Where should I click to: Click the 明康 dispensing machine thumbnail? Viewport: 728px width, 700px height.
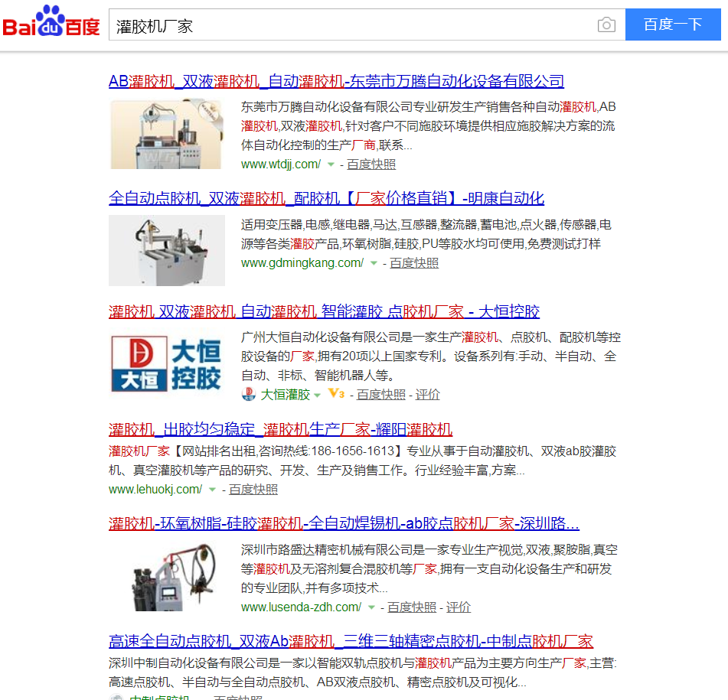(x=167, y=250)
